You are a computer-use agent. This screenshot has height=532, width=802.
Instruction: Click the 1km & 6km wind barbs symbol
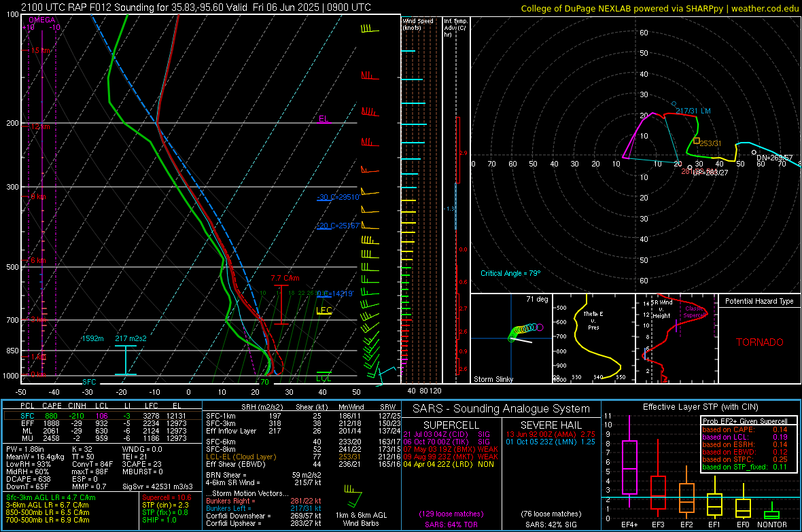click(x=353, y=495)
